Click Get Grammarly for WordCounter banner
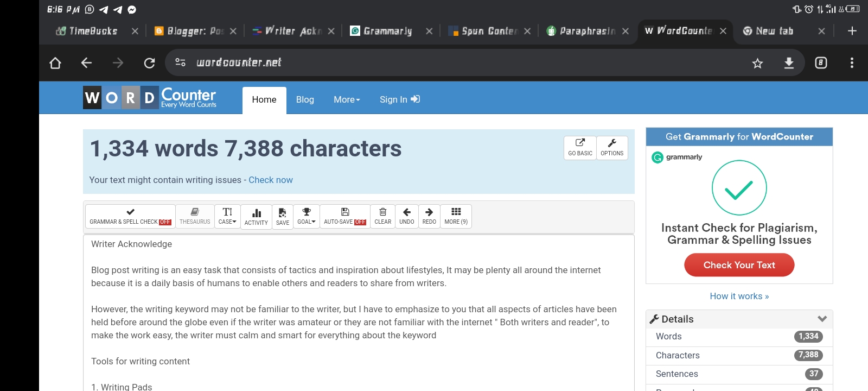The height and width of the screenshot is (391, 868). pyautogui.click(x=739, y=137)
